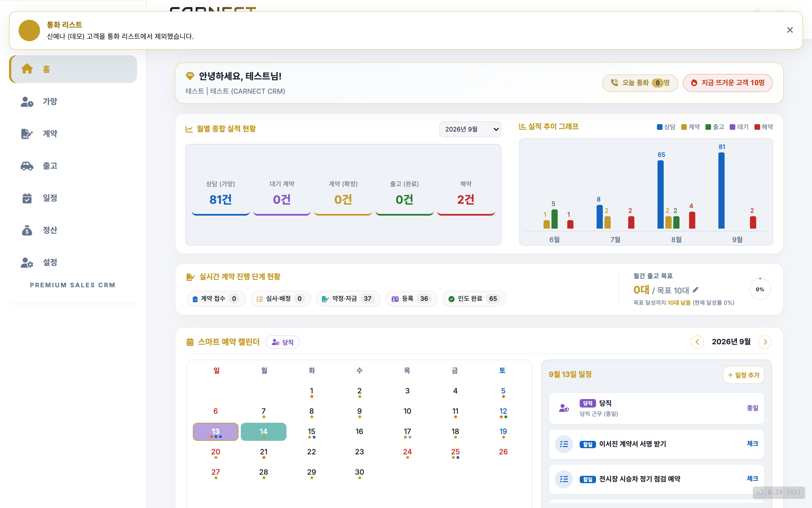Close the 통화 리스트 notification banner
Image resolution: width=812 pixels, height=508 pixels.
pyautogui.click(x=790, y=30)
